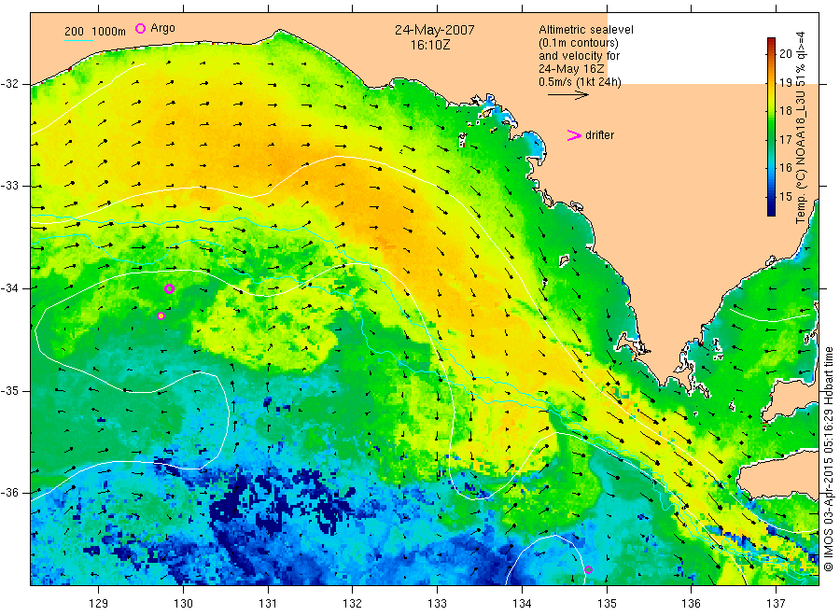
Task: Click longitude label 133
Action: 437,604
